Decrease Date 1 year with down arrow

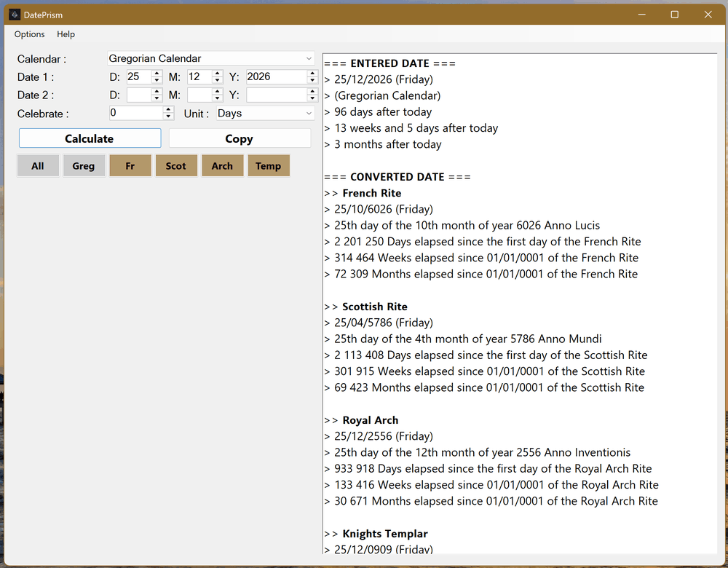pyautogui.click(x=312, y=80)
